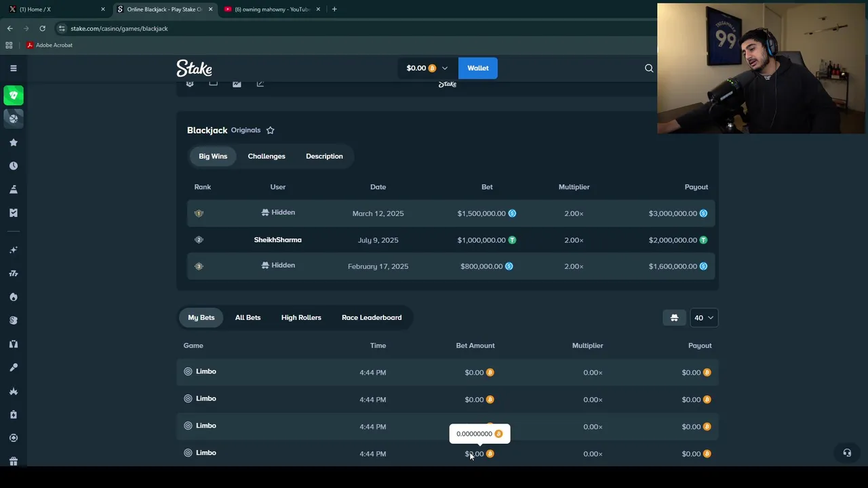
Task: Open My Bets icon in sidebar
Action: (x=13, y=213)
